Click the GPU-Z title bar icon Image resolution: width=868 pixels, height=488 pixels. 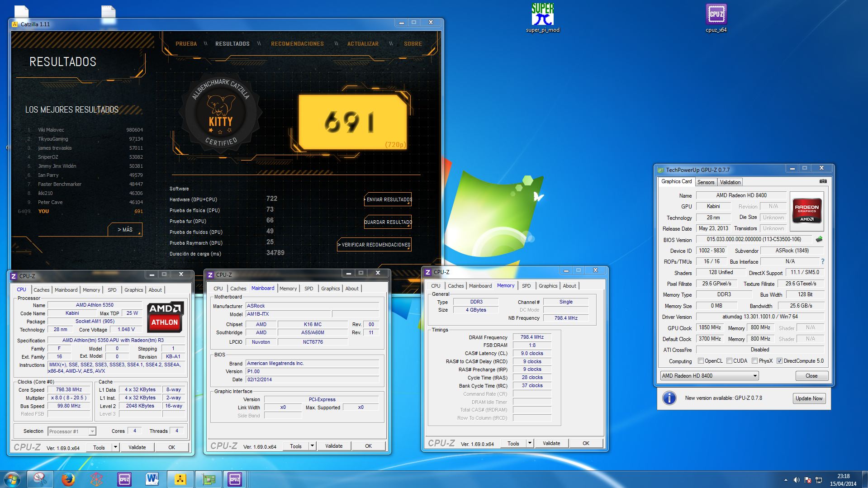pos(660,170)
